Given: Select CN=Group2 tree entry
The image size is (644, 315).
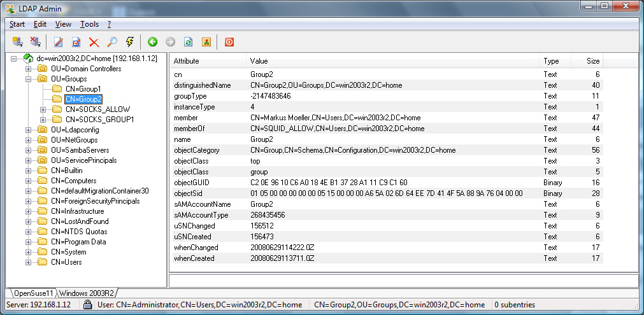Looking at the screenshot, I should coord(83,99).
